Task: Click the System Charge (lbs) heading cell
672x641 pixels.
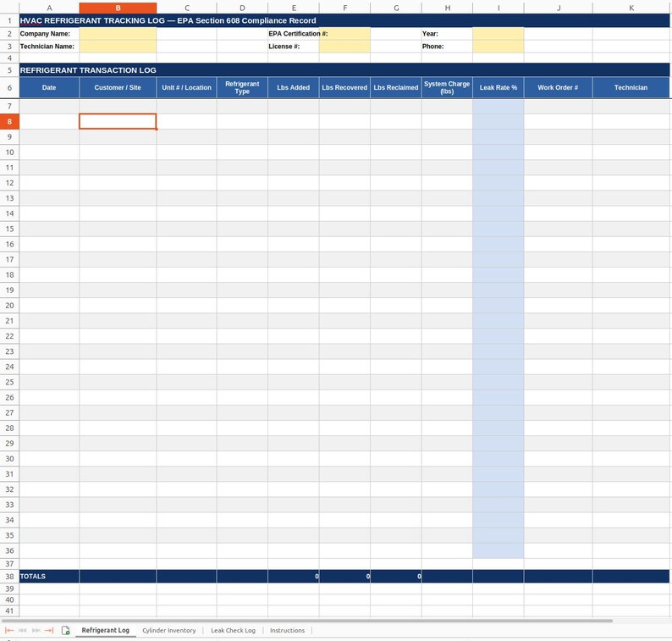Action: pos(447,87)
